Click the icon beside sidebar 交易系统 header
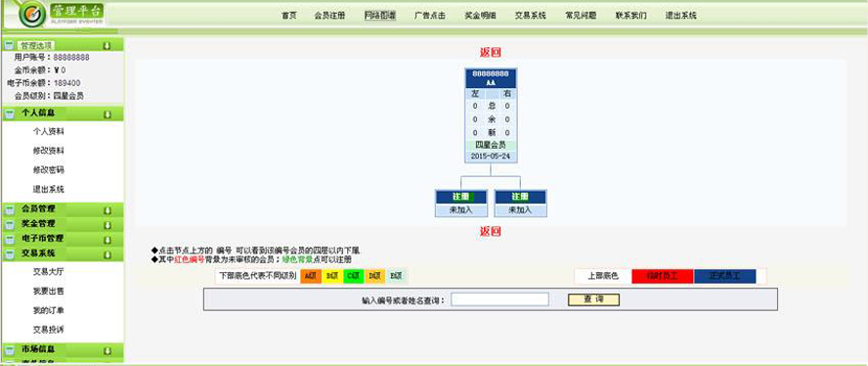This screenshot has height=366, width=868. (9, 254)
